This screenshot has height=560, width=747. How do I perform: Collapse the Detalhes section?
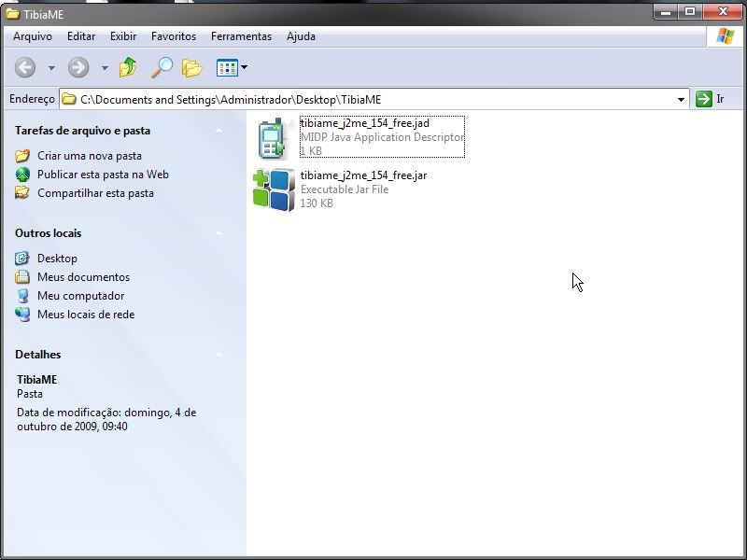click(218, 355)
